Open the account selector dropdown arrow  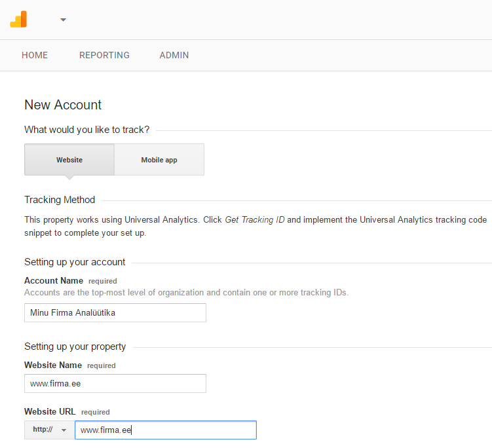[x=63, y=20]
